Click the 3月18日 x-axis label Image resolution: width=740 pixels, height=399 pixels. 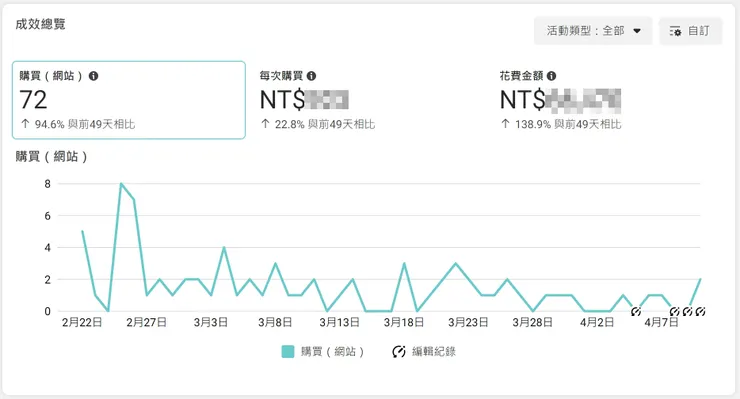click(x=404, y=323)
